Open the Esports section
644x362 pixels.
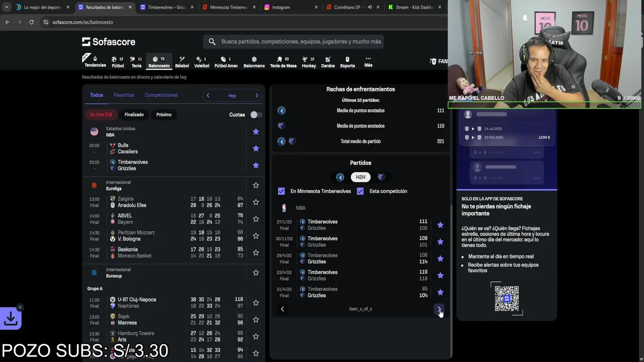347,62
